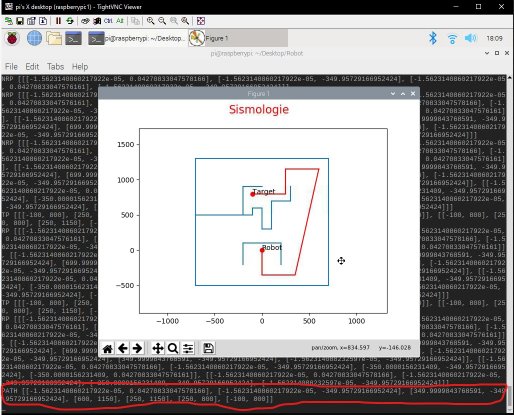Toggle the Zoom to rectangle tool
The image size is (514, 415).
tap(173, 349)
